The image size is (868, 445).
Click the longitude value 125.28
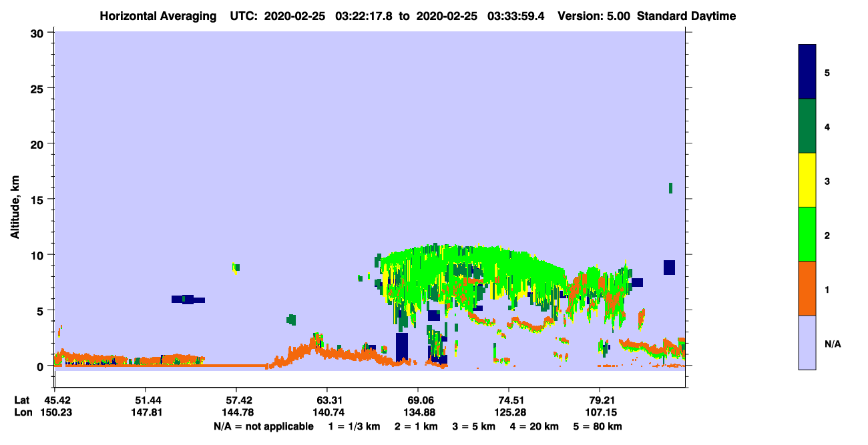pos(509,413)
